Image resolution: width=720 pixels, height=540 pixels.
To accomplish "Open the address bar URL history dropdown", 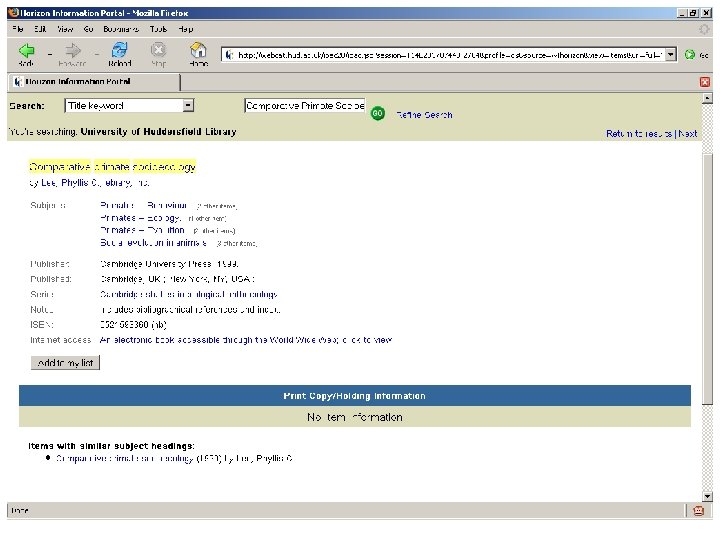I will 671,55.
